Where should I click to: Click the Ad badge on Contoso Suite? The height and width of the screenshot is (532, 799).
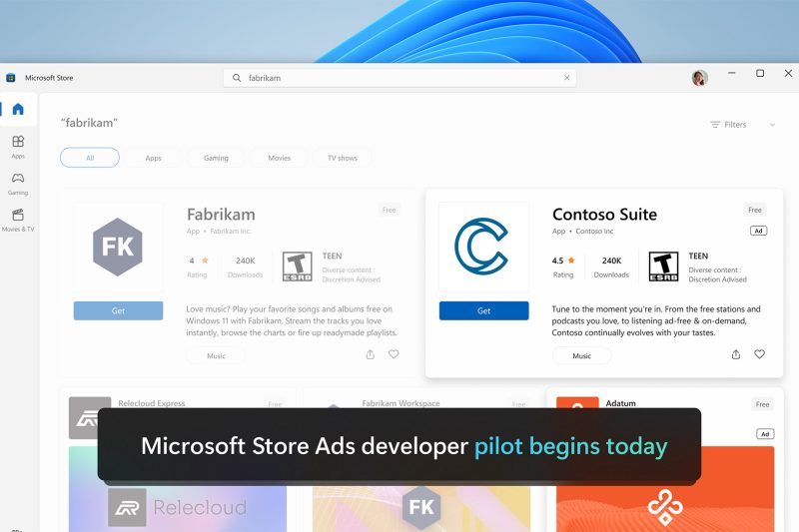[x=759, y=232]
